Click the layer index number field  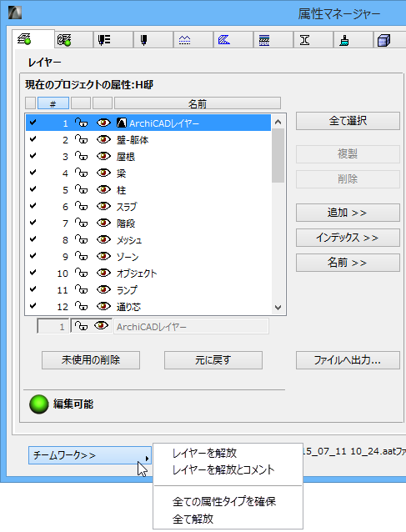point(53,326)
